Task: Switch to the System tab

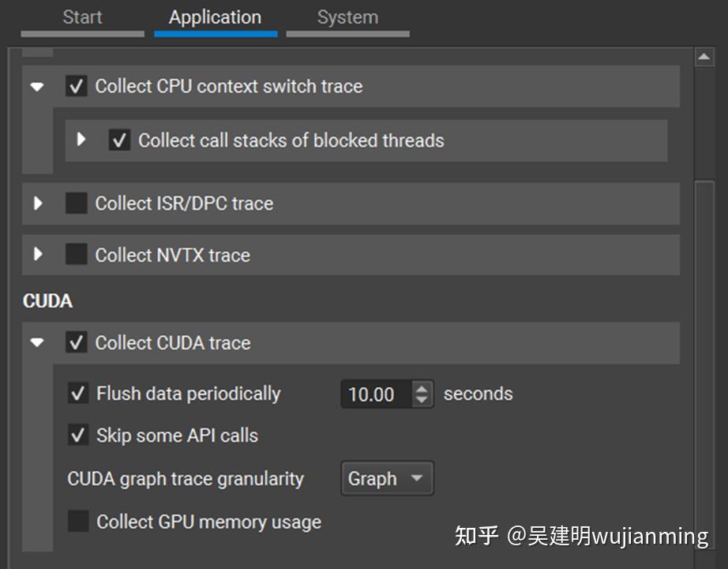Action: click(x=347, y=17)
